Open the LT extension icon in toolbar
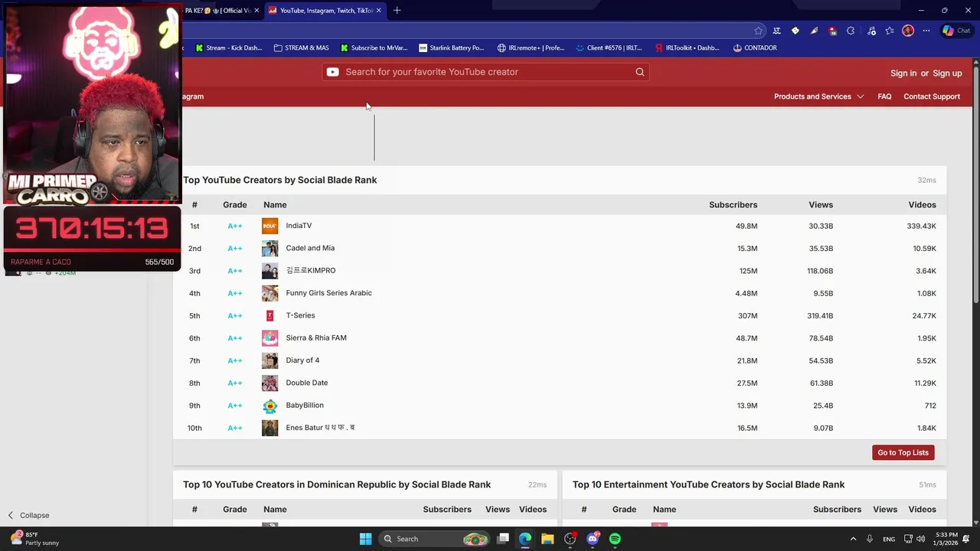980x551 pixels. pyautogui.click(x=776, y=31)
